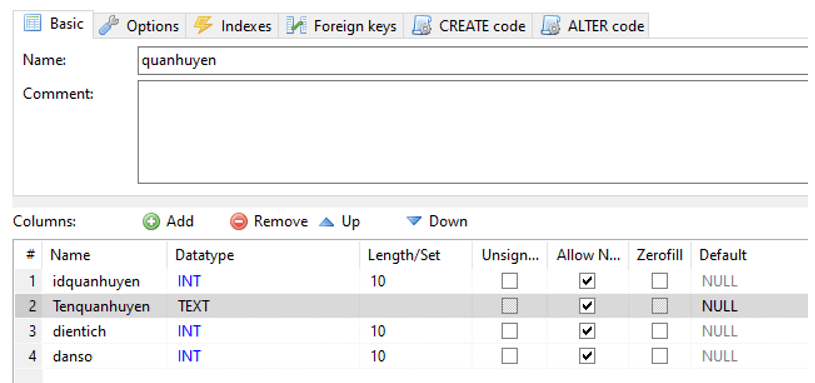Select the idquanhuyen column name
This screenshot has width=815, height=383.
[96, 281]
